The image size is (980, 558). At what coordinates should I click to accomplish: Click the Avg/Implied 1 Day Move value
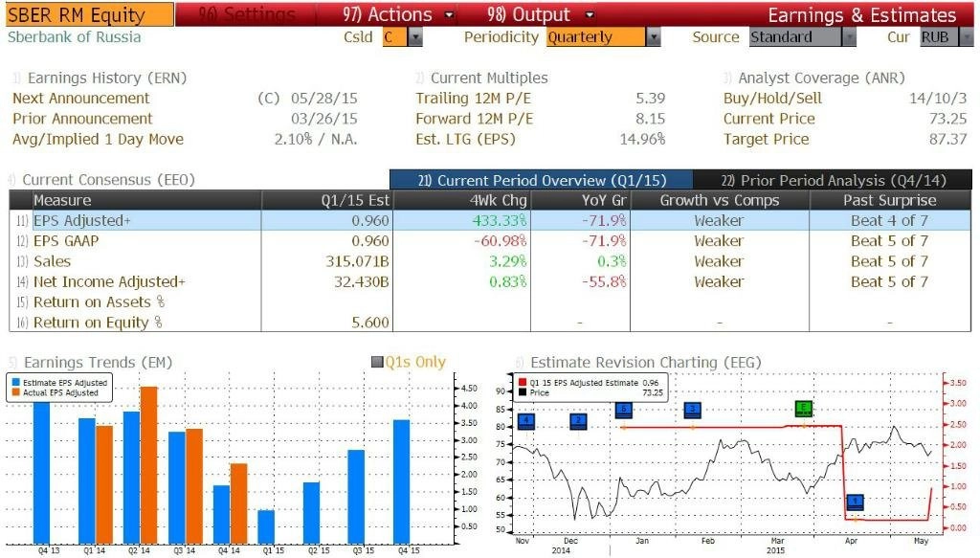(316, 140)
